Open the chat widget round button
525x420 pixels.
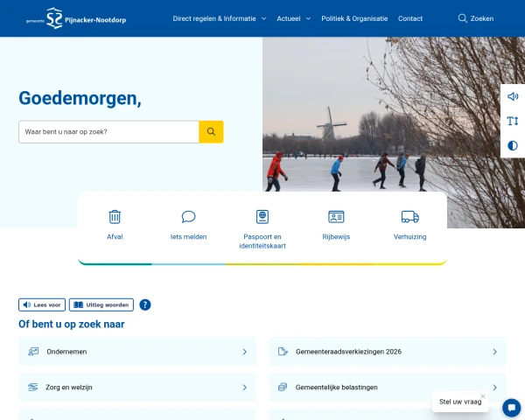pos(512,408)
